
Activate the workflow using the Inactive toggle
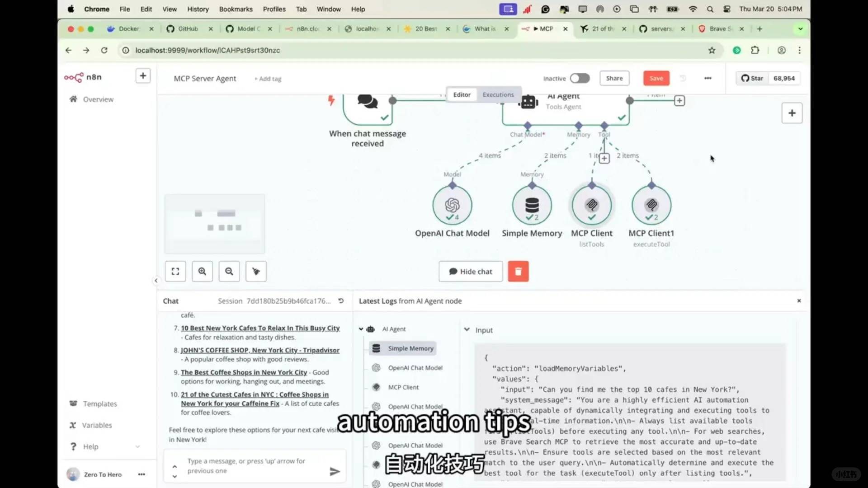580,78
